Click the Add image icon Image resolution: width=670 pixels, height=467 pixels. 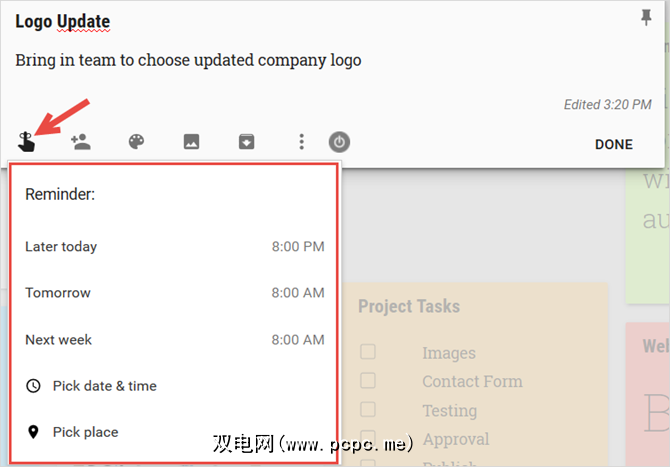(x=191, y=142)
